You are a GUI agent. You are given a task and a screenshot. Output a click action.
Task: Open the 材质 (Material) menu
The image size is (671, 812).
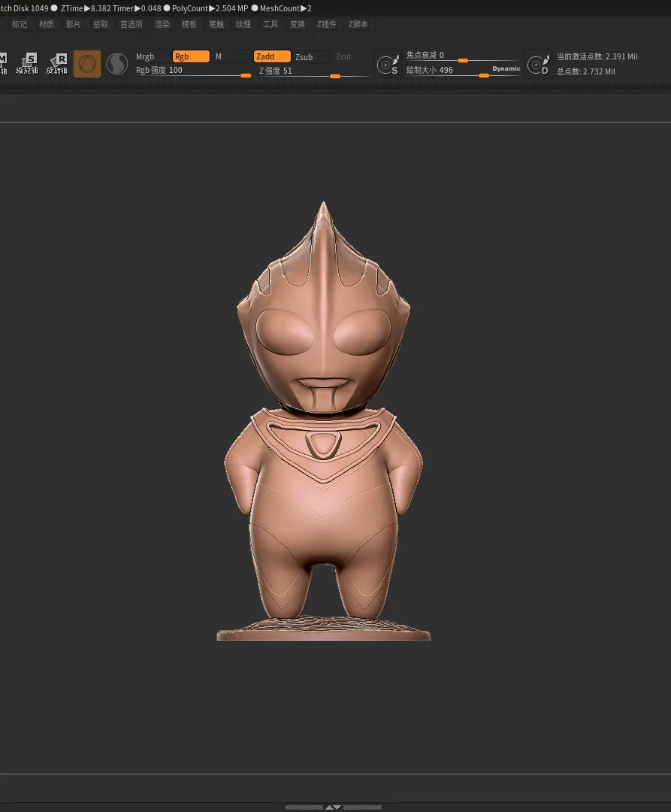(x=47, y=24)
